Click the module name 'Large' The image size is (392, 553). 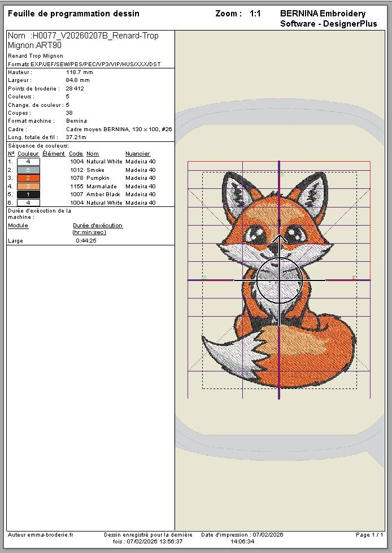[15, 241]
